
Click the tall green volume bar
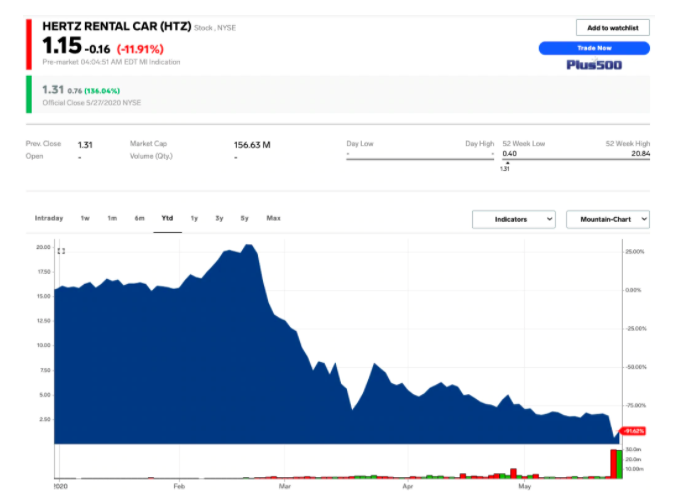tap(619, 464)
